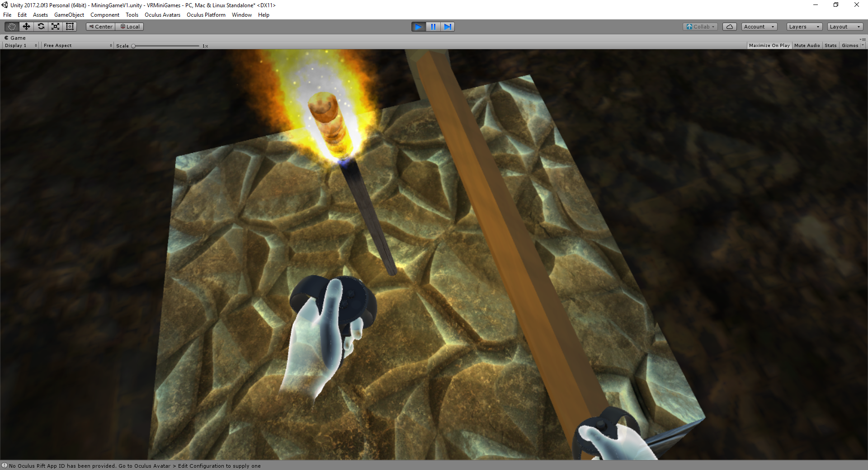This screenshot has height=470, width=868.
Task: Stop play mode with Play button
Action: point(418,27)
